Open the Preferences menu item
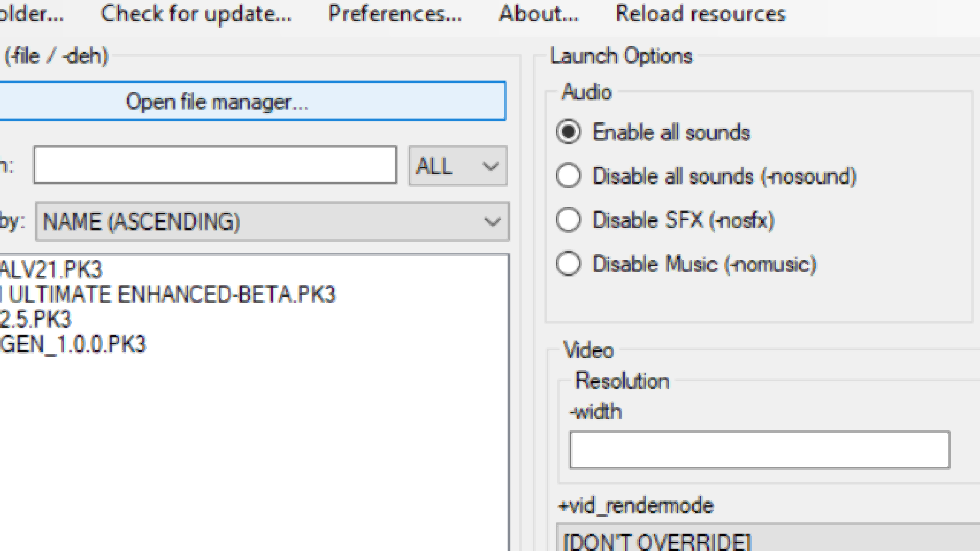The image size is (980, 551). (395, 14)
